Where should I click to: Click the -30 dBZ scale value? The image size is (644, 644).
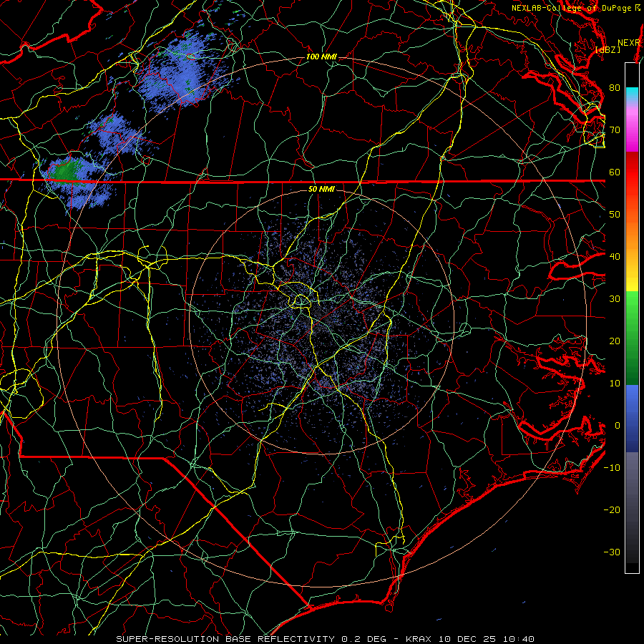click(612, 552)
